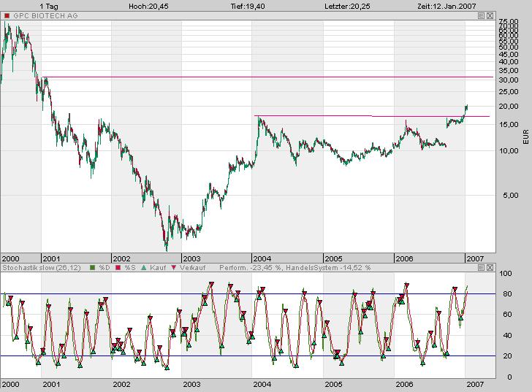This screenshot has width=532, height=392.
Task: Click the 100 label on Stochastik scale
Action: point(506,274)
